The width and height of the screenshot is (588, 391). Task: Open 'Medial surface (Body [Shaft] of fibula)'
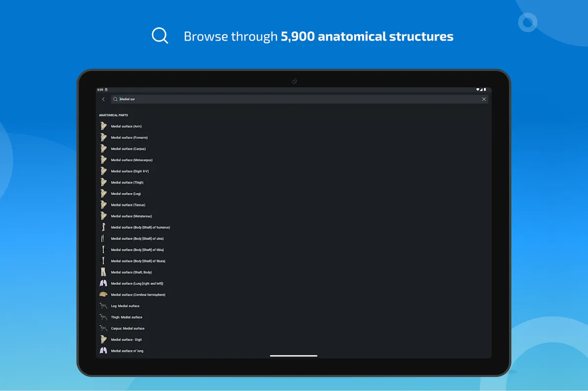pyautogui.click(x=138, y=261)
